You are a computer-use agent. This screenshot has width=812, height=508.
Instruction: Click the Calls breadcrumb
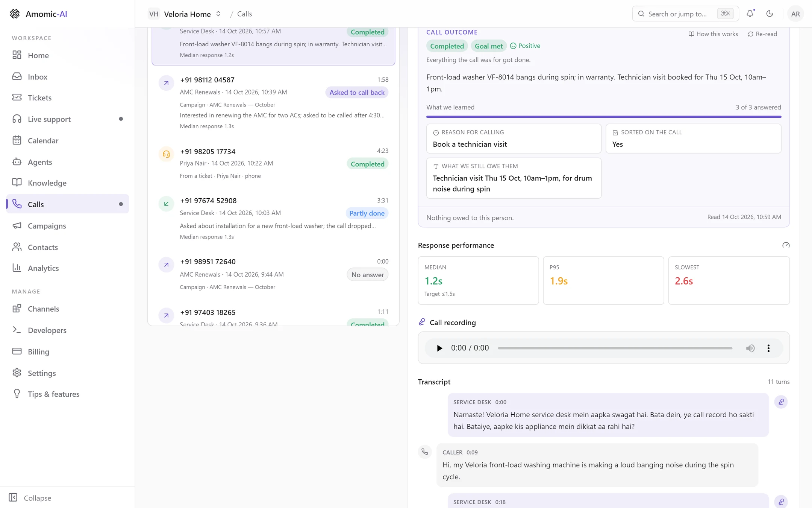tap(244, 14)
